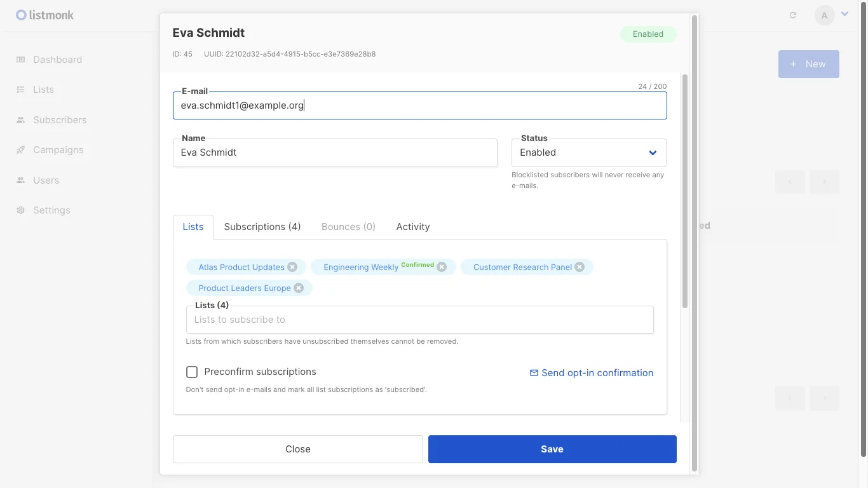Click the Eva Schmidt dialog title
The height and width of the screenshot is (488, 868).
tap(208, 33)
